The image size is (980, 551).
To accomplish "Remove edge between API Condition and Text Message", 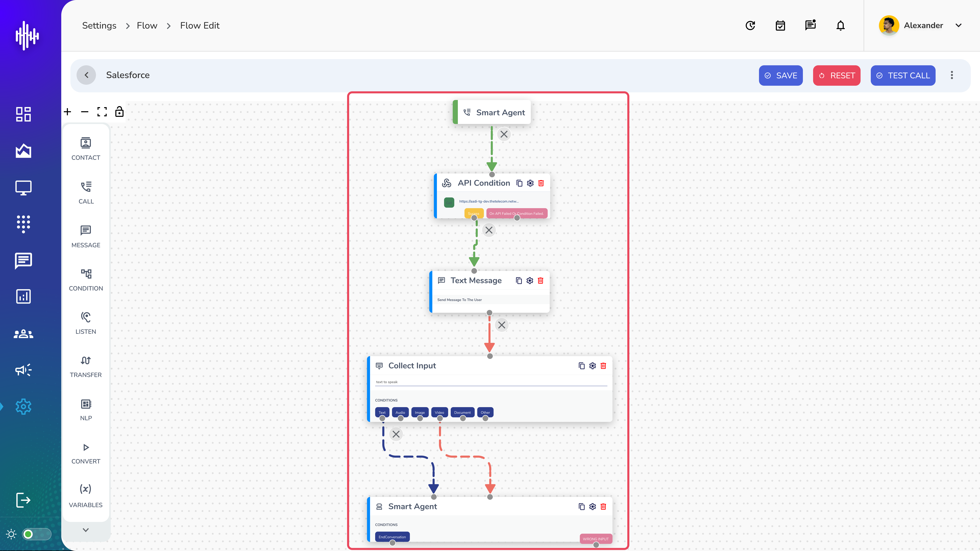I will pyautogui.click(x=489, y=230).
